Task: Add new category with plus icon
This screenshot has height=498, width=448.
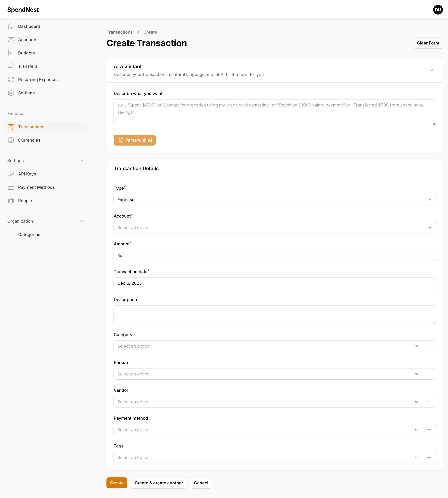Action: (429, 346)
